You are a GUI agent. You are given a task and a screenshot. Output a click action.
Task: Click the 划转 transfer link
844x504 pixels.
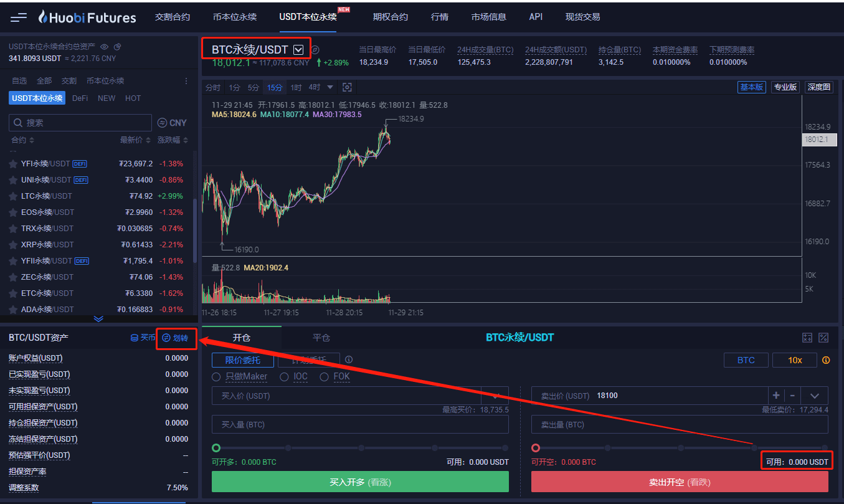point(176,338)
